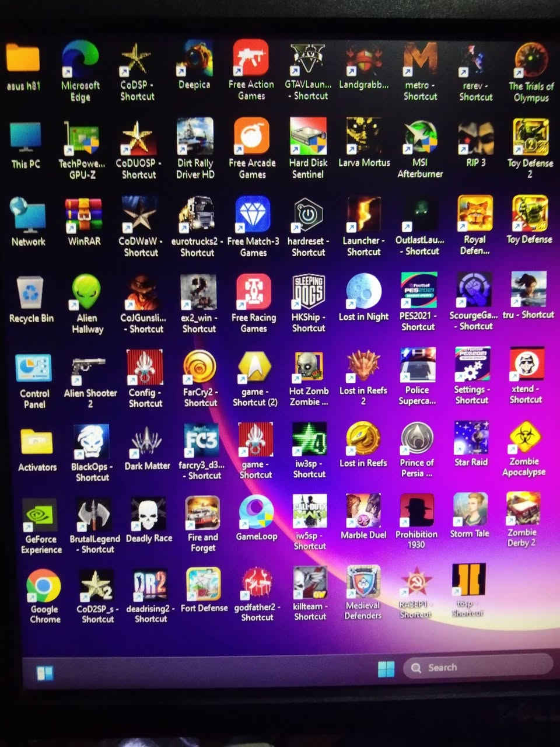Select Dirt Rally Driver HD icon

coord(195,137)
